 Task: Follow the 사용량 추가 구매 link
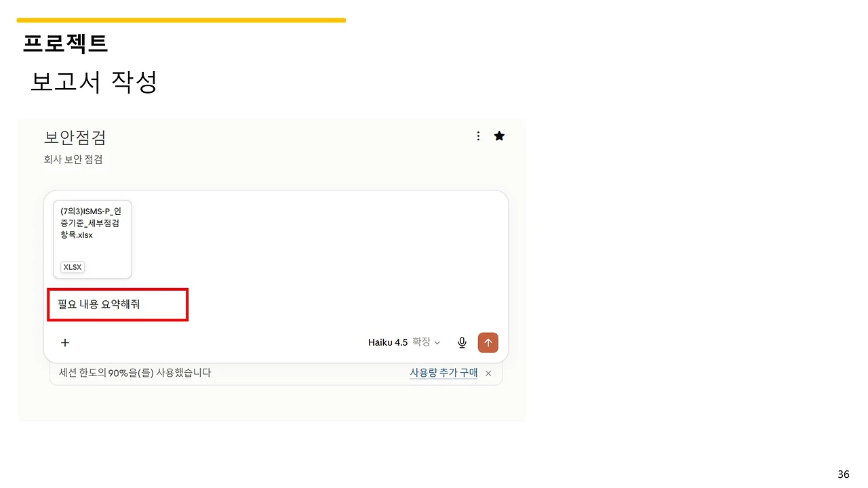pyautogui.click(x=443, y=373)
